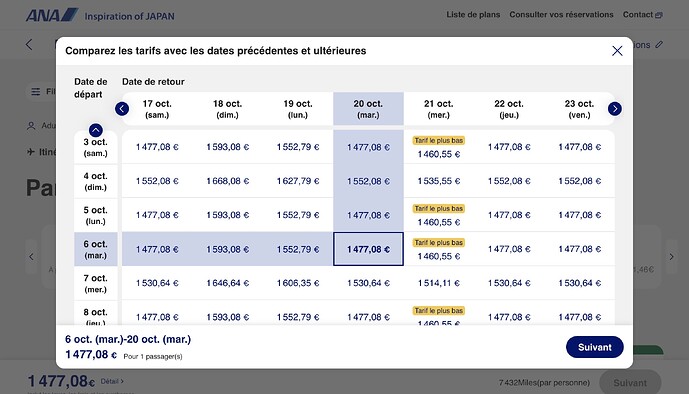
Task: Choose 1 460,55 € fare for 3 oct.
Action: click(439, 147)
